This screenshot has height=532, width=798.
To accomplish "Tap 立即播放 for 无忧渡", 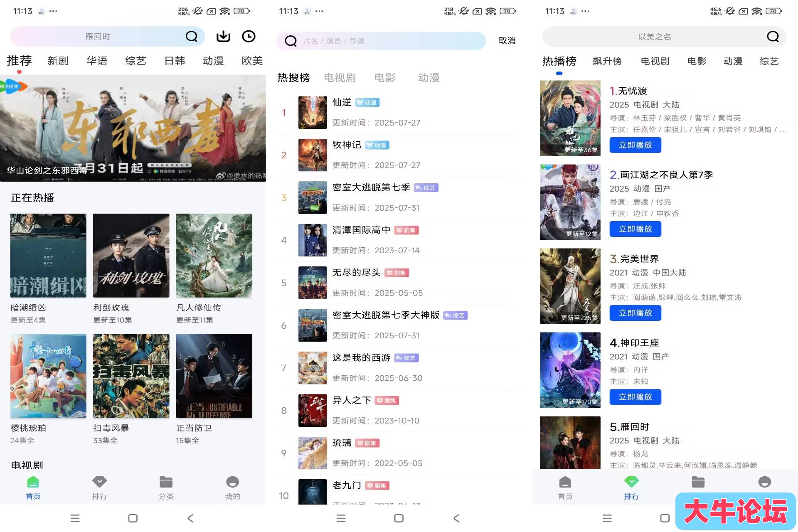I will (635, 145).
